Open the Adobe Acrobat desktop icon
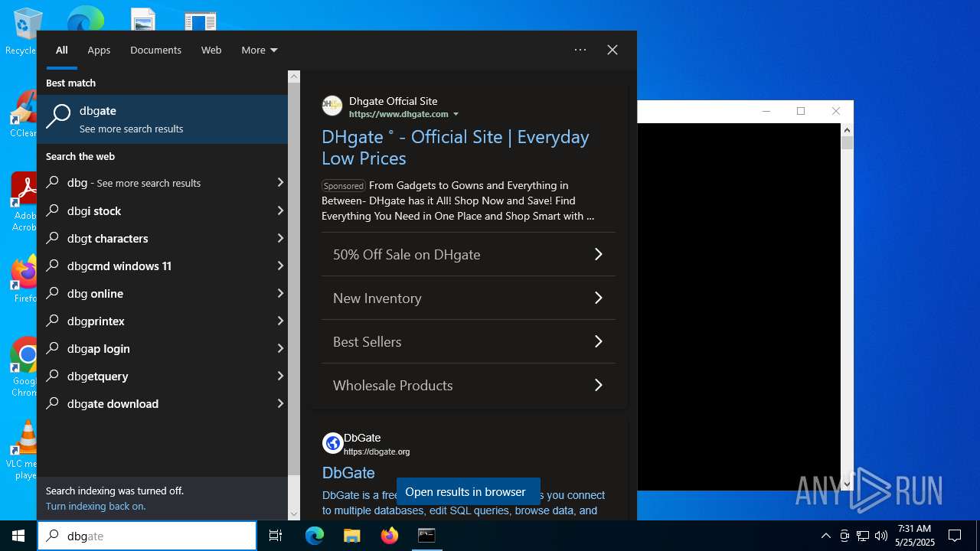This screenshot has width=980, height=551. click(x=24, y=202)
